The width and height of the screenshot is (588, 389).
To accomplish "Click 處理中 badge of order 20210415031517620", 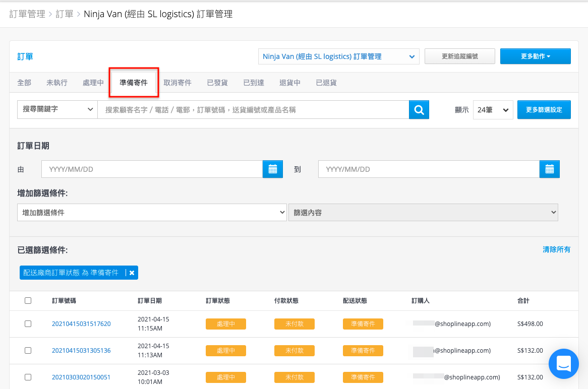I will click(226, 324).
